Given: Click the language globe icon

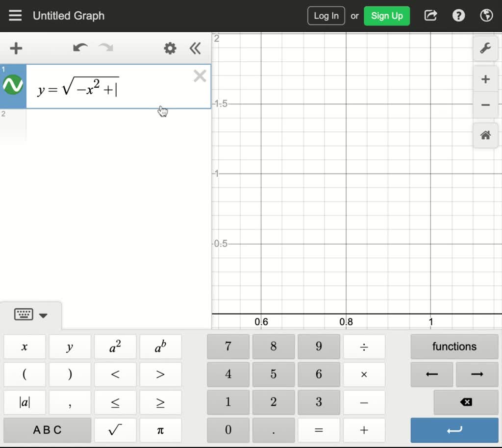Looking at the screenshot, I should [486, 15].
